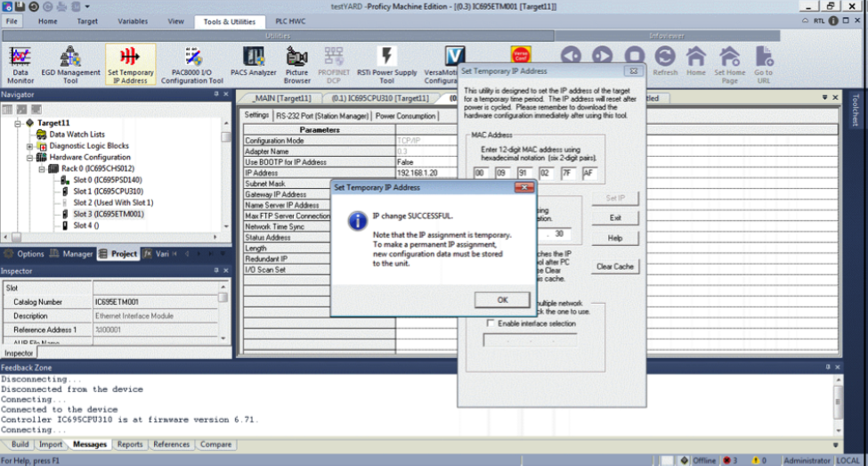Open the Toolchest side panel
Viewport: 868px width, 466px height.
[856, 110]
